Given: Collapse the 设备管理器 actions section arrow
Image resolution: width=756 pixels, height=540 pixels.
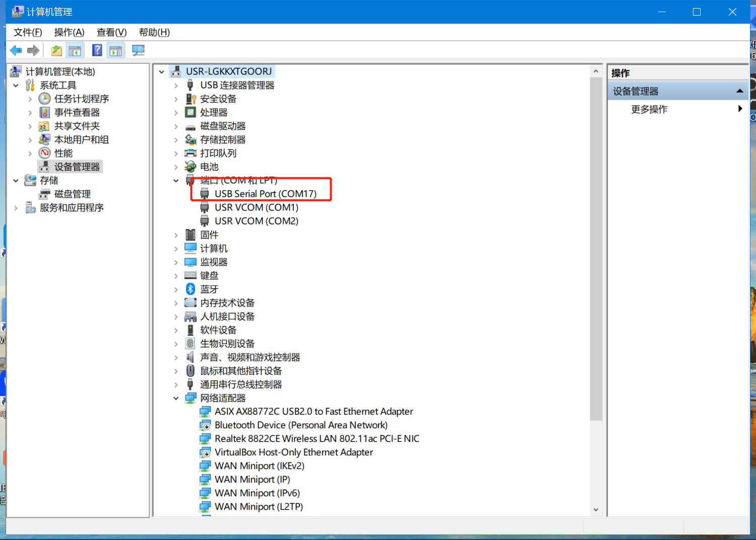Looking at the screenshot, I should (x=739, y=91).
